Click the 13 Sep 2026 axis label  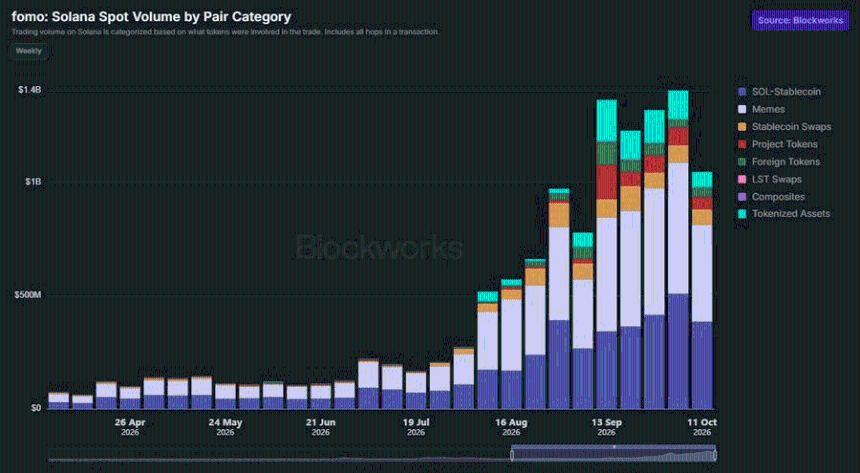coord(606,427)
